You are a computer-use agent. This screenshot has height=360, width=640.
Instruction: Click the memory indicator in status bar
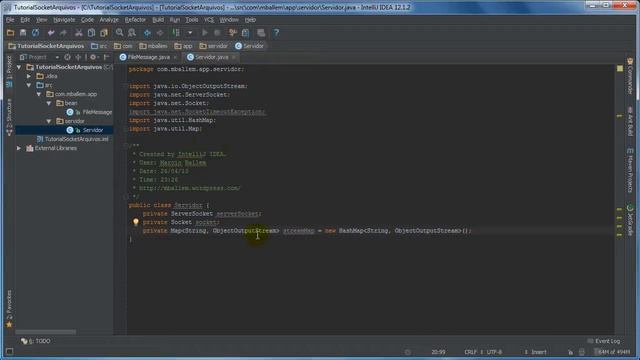(x=612, y=352)
